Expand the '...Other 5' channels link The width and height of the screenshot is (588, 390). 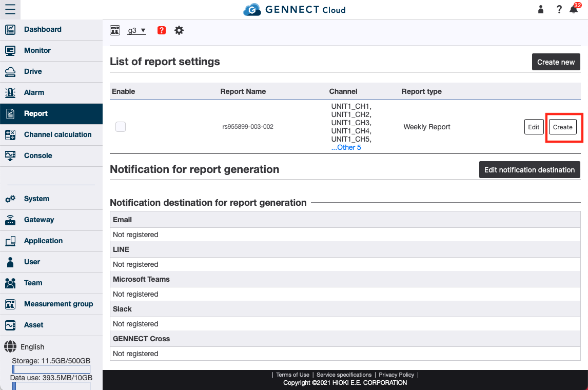pos(346,147)
